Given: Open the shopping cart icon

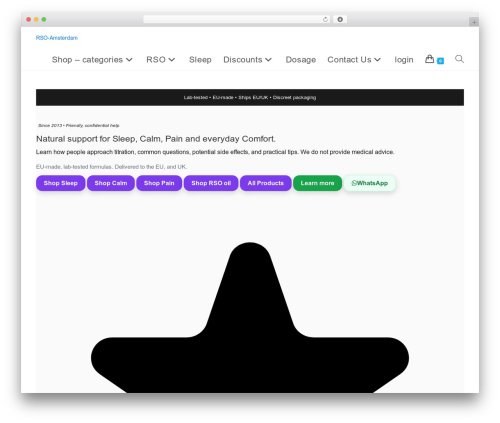Looking at the screenshot, I should point(429,59).
